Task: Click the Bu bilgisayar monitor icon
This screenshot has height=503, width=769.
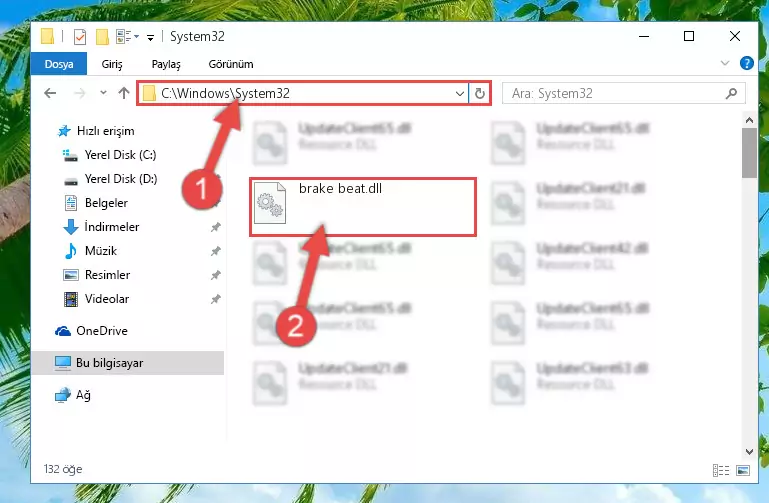Action: point(63,363)
